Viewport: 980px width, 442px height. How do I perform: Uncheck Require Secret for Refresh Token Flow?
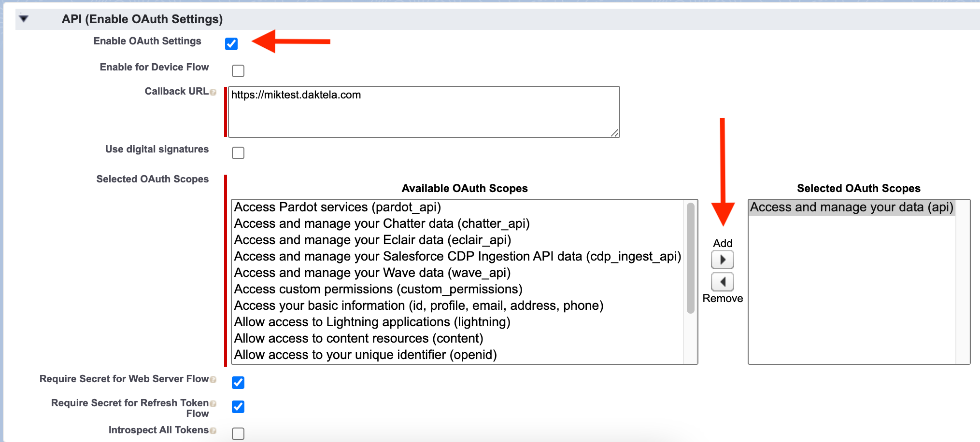point(238,407)
